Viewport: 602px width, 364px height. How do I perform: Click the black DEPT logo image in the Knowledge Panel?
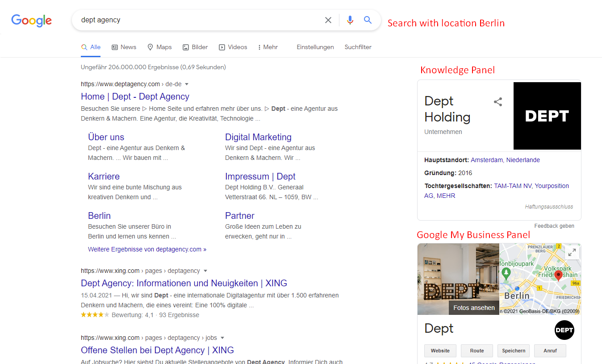pyautogui.click(x=547, y=116)
